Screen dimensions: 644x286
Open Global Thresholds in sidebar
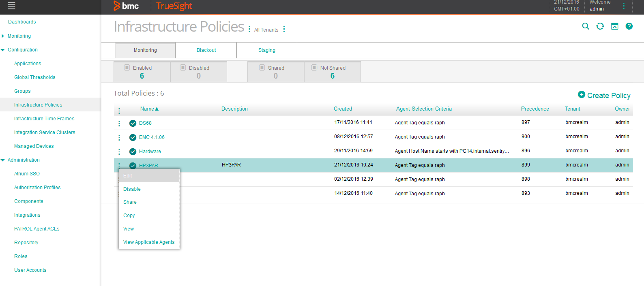tap(35, 77)
